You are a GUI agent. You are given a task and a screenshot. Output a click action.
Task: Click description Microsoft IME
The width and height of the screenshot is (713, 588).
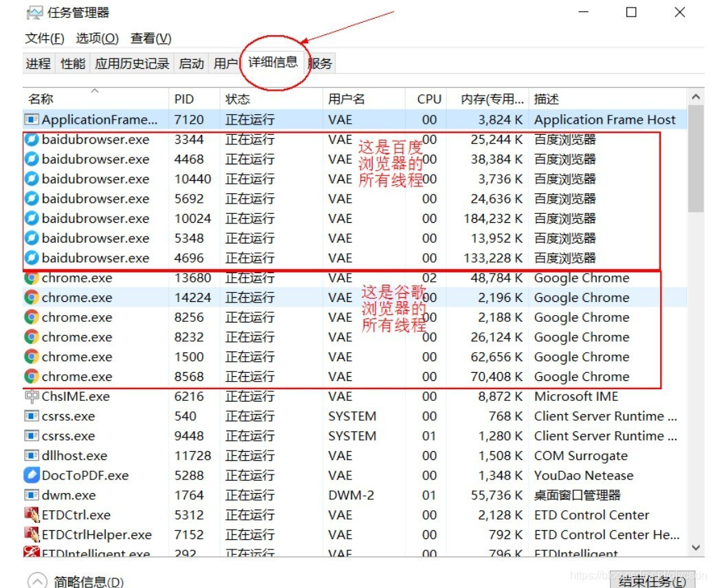(x=576, y=396)
